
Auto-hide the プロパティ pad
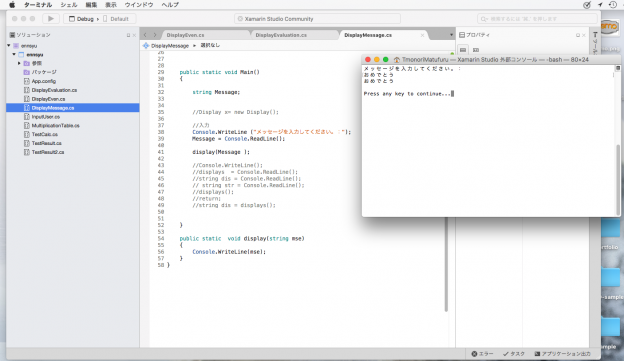577,35
